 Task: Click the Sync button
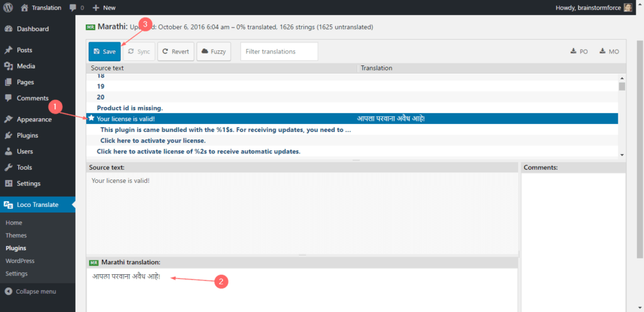(138, 52)
